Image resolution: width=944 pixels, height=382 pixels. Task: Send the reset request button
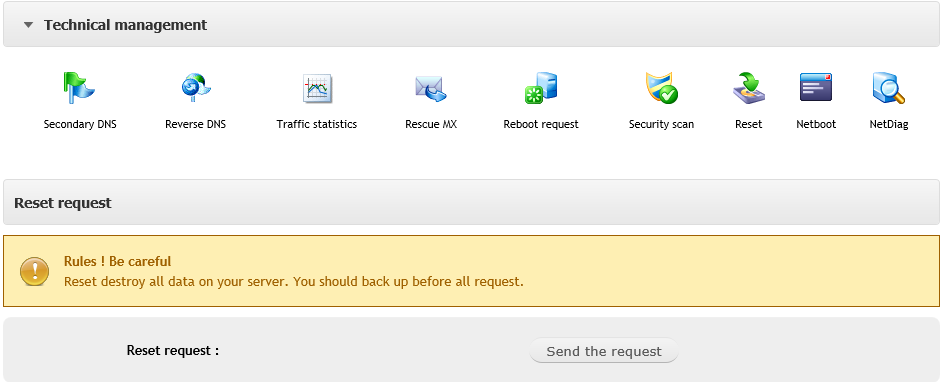(x=604, y=351)
